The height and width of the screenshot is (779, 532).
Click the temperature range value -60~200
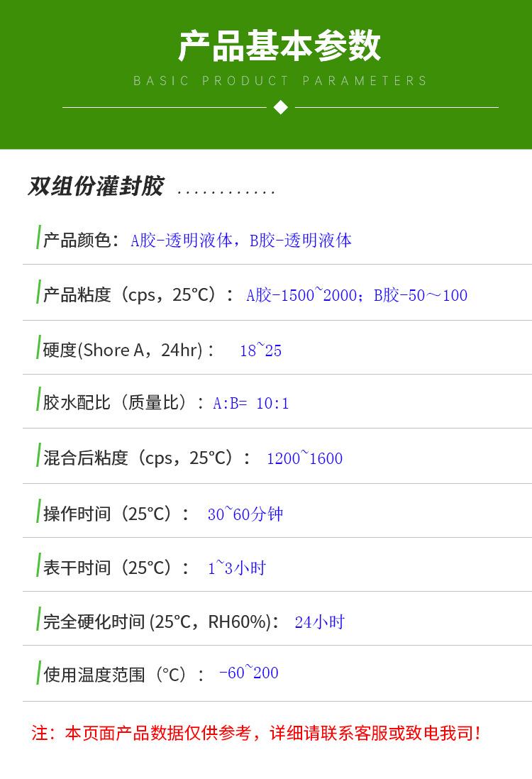[248, 673]
